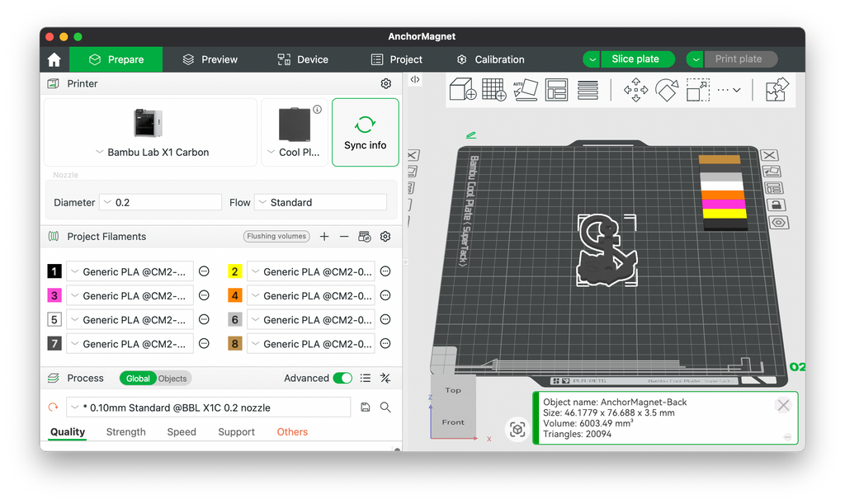Open the Assembly view icon
This screenshot has width=845, height=504.
(x=777, y=89)
